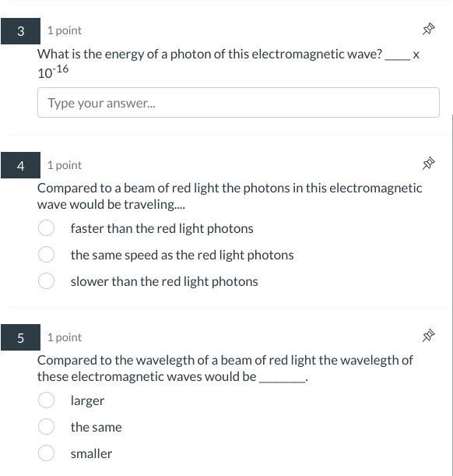Screen dimensions: 453x476
Task: Pin question 4 with the pushpin icon
Action: [428, 164]
